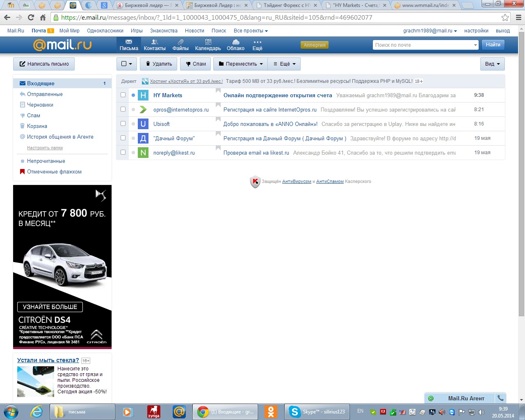Image resolution: width=525 pixels, height=420 pixels.
Task: Click the Аллергия yellow button
Action: pos(315,45)
